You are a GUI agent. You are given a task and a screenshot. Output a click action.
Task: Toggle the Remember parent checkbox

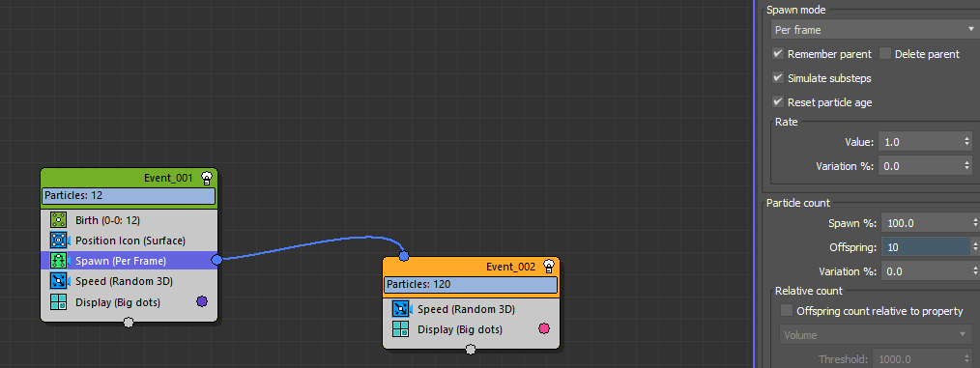point(778,54)
